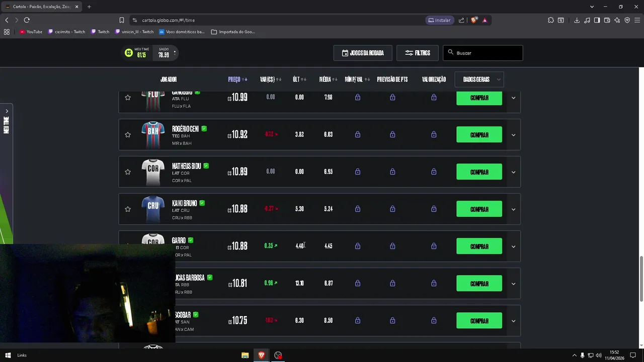
Task: Click Rogério Ceni's Bahia jersey thumbnail
Action: (x=153, y=135)
